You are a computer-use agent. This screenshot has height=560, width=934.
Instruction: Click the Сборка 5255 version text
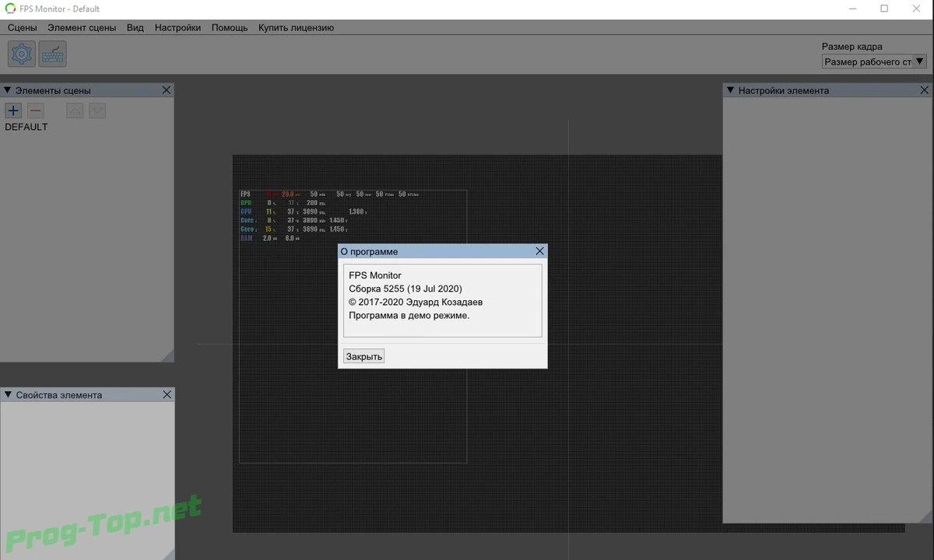[x=406, y=289]
